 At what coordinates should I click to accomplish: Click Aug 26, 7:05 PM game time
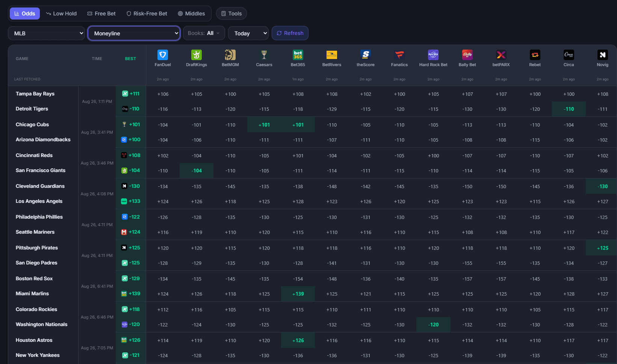coord(97,348)
